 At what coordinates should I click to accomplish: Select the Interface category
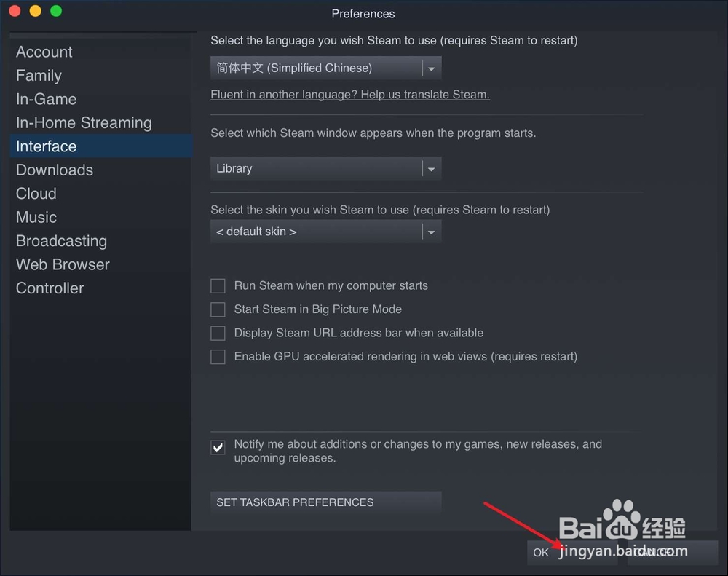[x=101, y=146]
